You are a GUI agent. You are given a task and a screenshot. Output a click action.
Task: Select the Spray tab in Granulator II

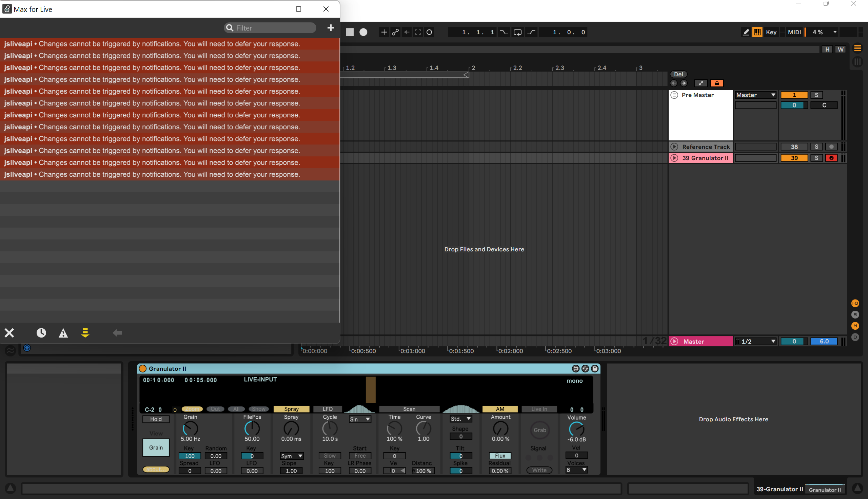[291, 409]
